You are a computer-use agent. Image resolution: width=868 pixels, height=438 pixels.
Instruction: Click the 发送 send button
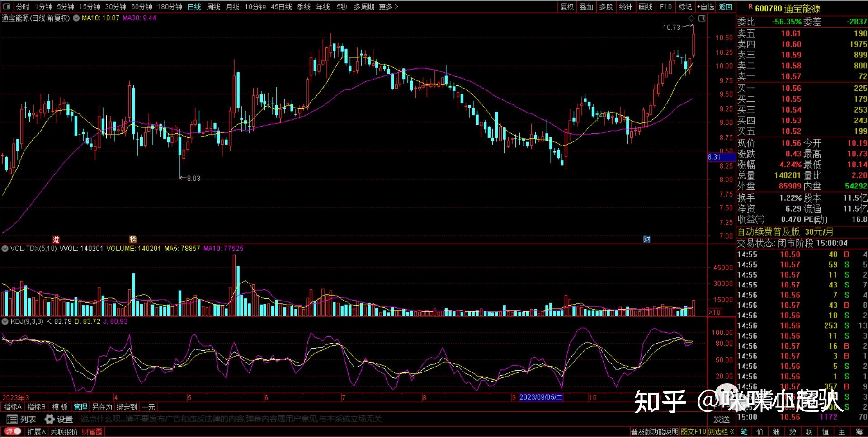722,419
